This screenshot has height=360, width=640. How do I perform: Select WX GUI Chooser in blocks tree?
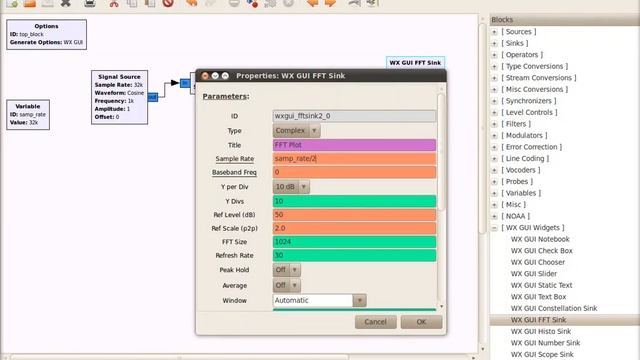click(538, 262)
